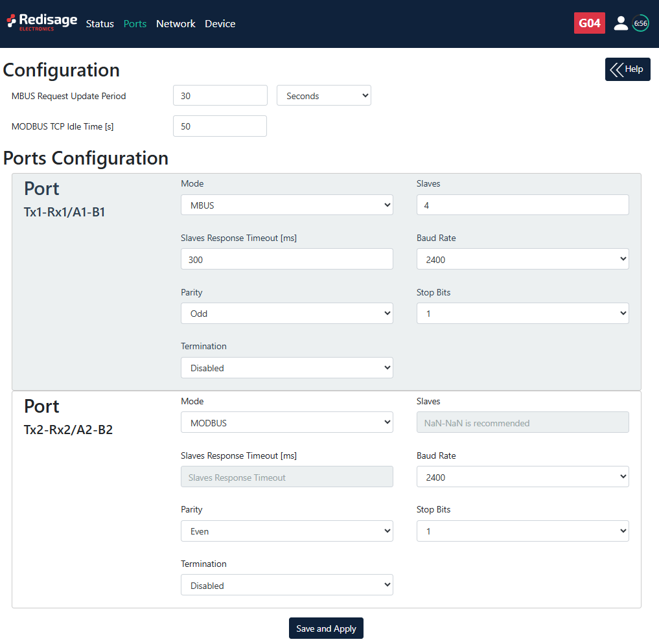Go to the Ports page
Screen dimensions: 659x644
135,24
